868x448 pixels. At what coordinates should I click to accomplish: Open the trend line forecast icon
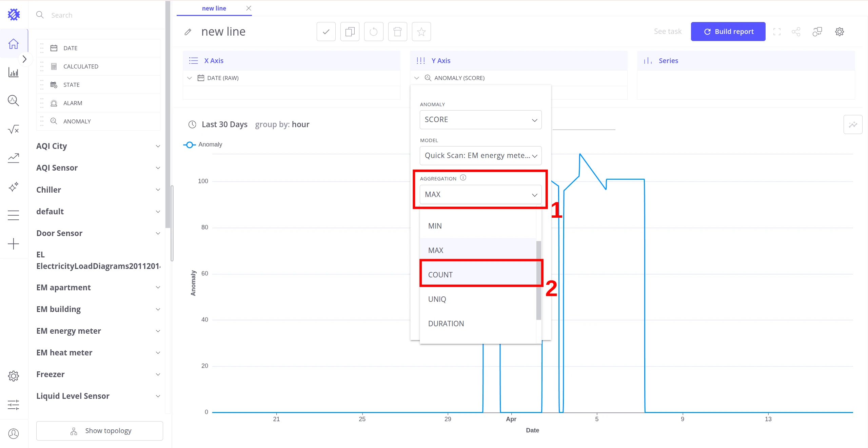click(14, 158)
